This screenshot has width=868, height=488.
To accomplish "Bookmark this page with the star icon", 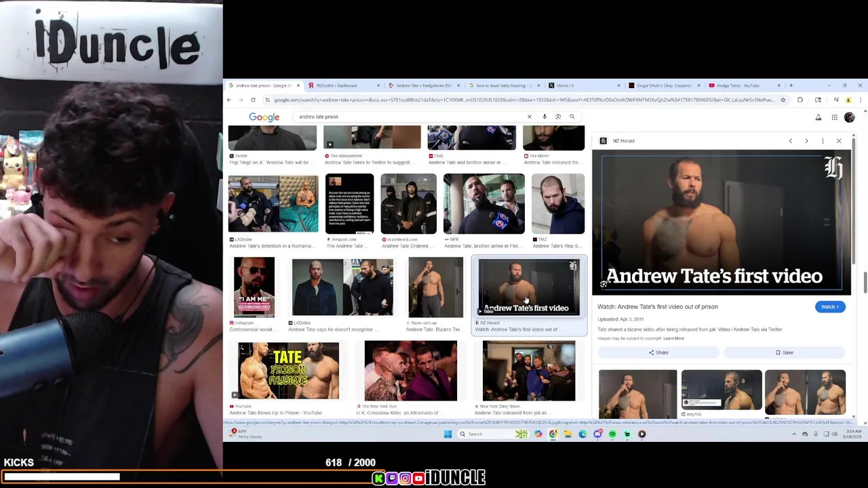I will tap(783, 100).
